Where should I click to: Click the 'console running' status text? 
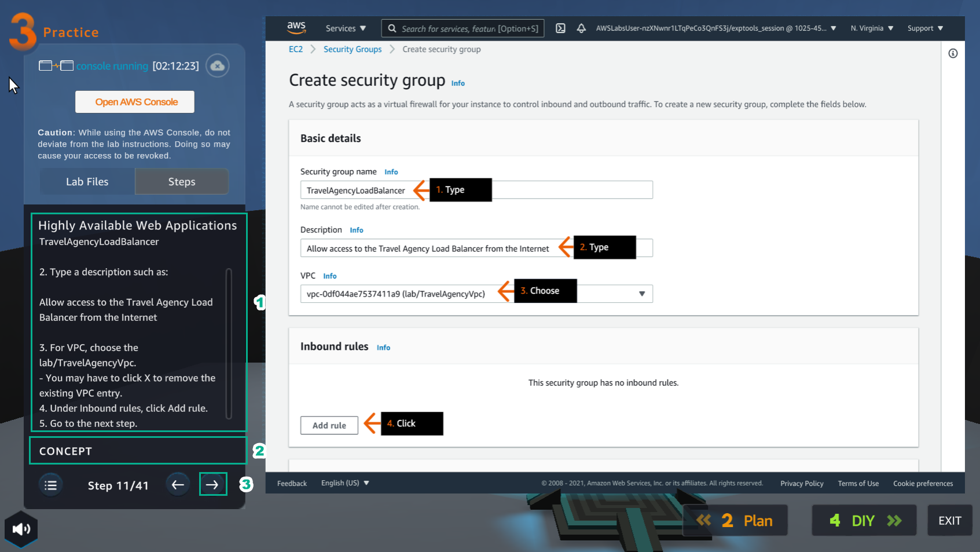[x=112, y=66]
